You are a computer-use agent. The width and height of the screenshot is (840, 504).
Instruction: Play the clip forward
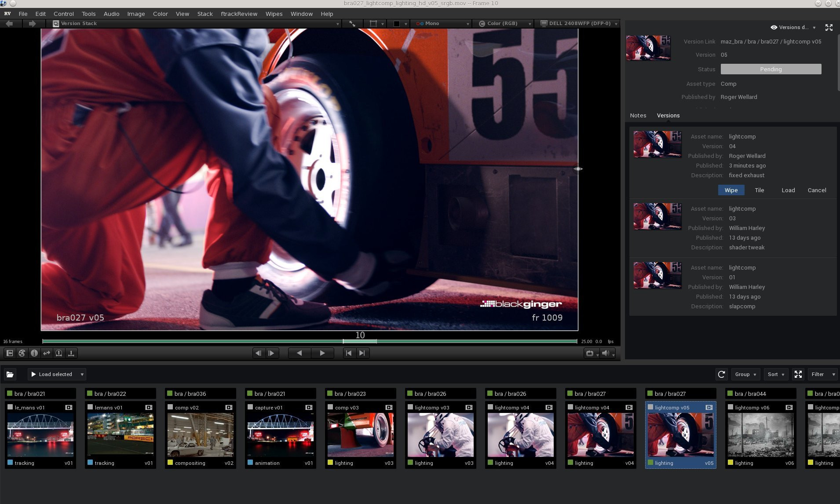tap(322, 353)
